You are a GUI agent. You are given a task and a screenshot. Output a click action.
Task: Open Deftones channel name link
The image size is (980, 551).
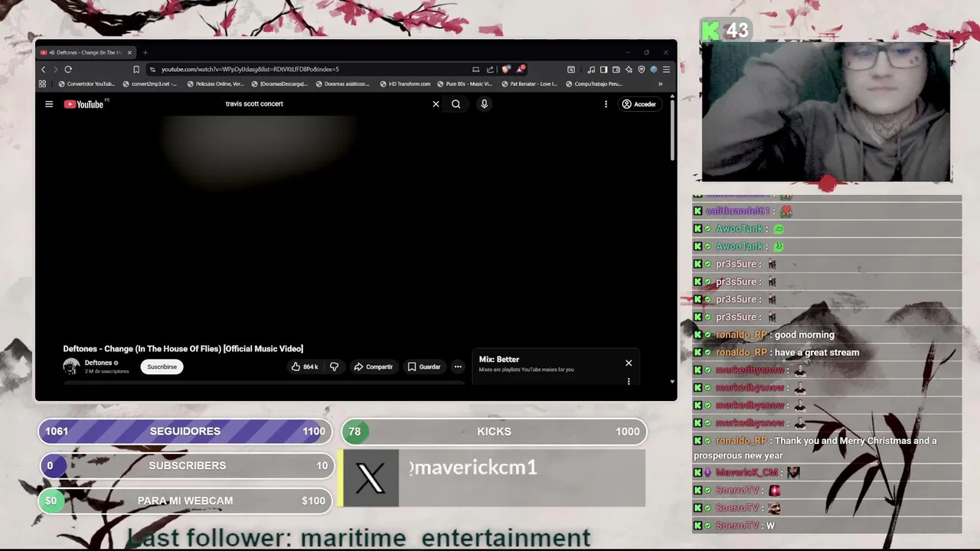[98, 363]
